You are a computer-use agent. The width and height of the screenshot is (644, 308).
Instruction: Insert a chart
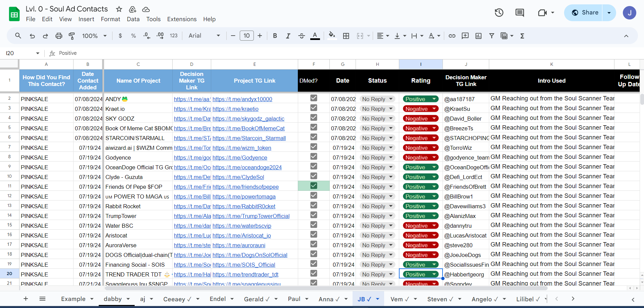point(478,36)
